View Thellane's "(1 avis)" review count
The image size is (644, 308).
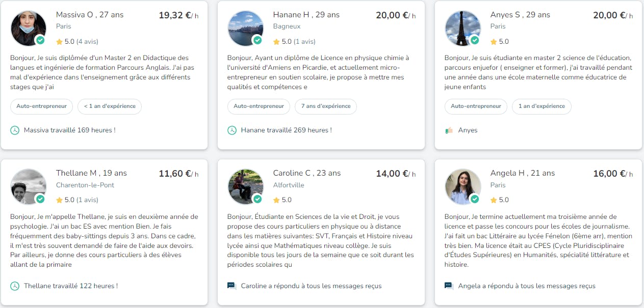tap(88, 200)
